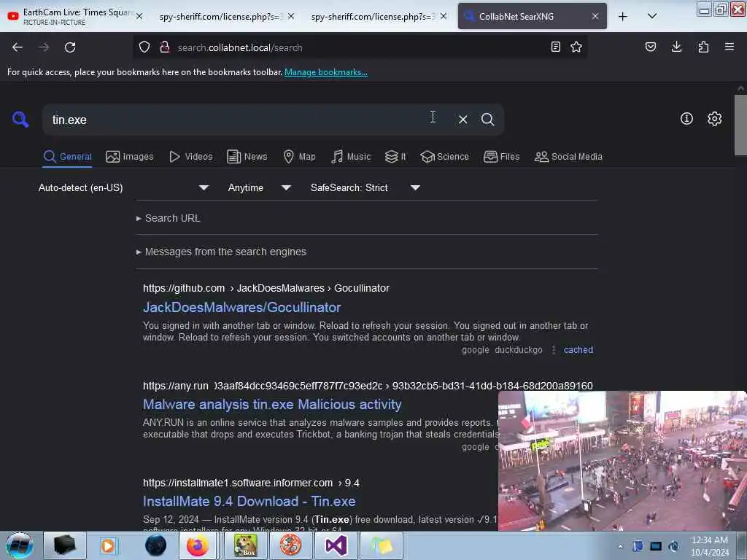
Task: Select the Videos search category
Action: 191,157
